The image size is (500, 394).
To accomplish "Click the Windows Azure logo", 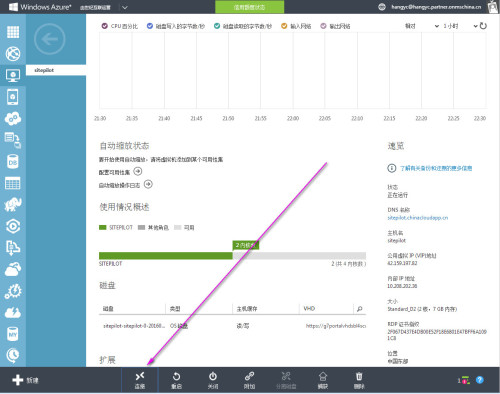I will 40,7.
